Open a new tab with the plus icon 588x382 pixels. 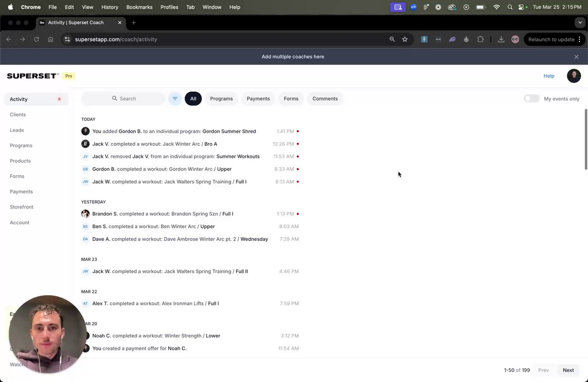134,23
